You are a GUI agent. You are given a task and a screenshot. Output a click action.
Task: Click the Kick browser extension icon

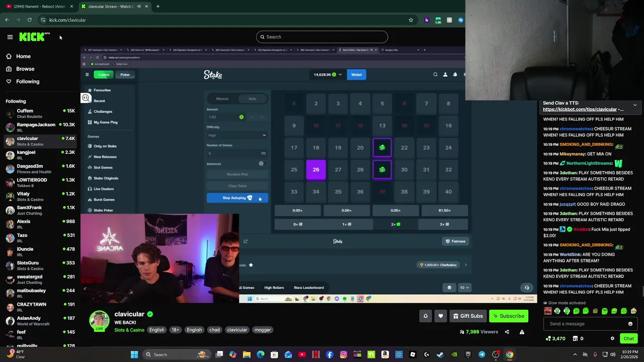point(427,20)
